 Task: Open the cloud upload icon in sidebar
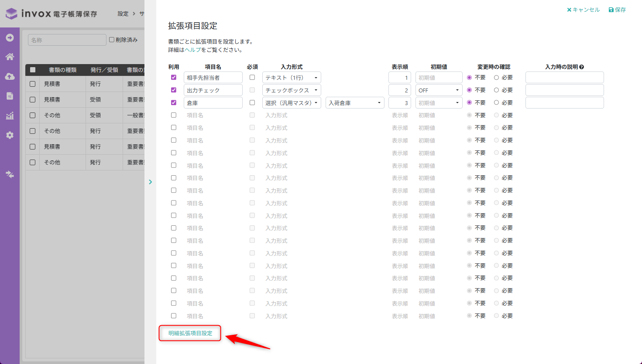[10, 76]
